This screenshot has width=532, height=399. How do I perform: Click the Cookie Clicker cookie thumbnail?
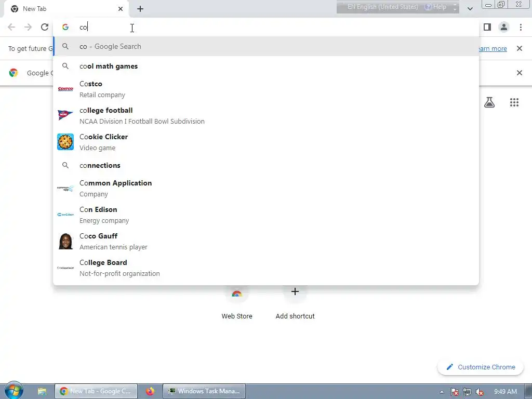click(65, 142)
